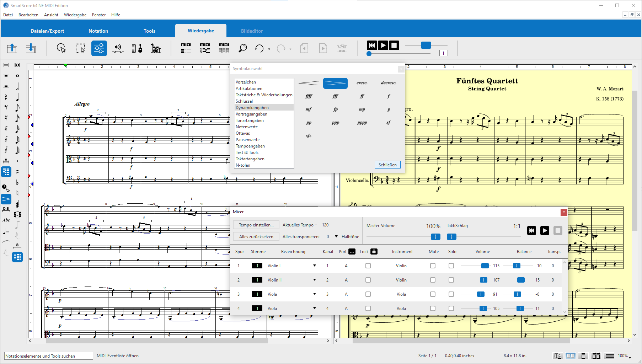Enable Lock for track 3 Viola

coord(368,294)
